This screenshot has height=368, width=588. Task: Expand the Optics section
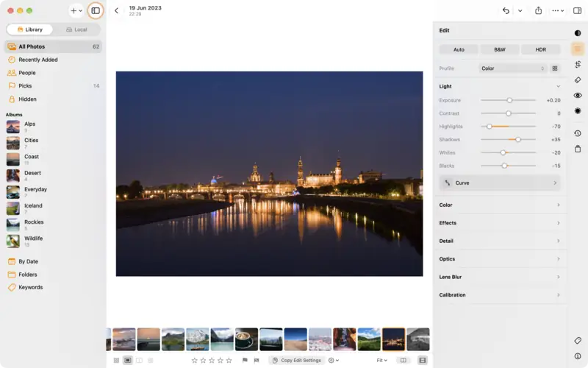click(500, 259)
